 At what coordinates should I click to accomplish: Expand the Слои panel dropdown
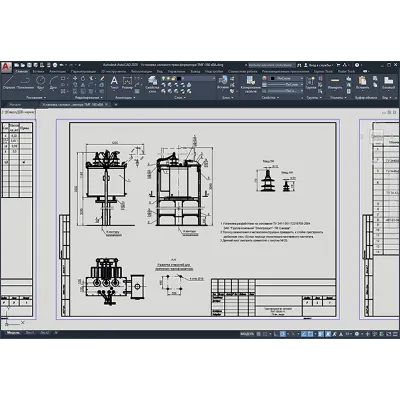(x=179, y=98)
